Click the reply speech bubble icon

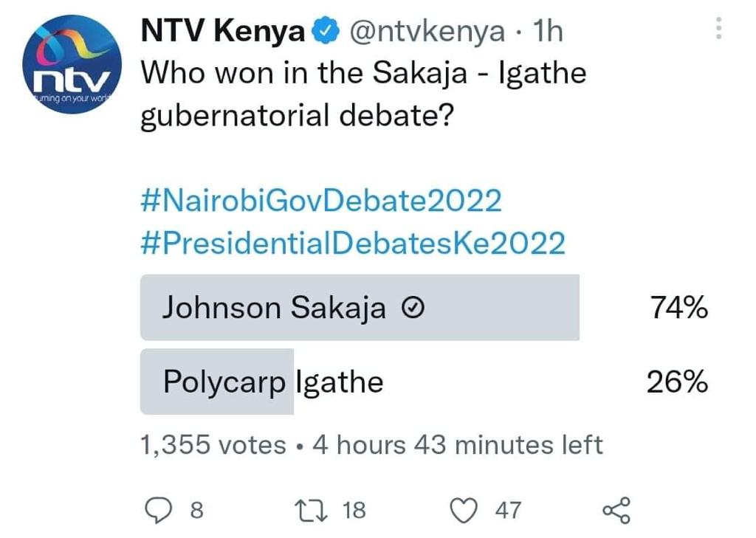[x=158, y=510]
